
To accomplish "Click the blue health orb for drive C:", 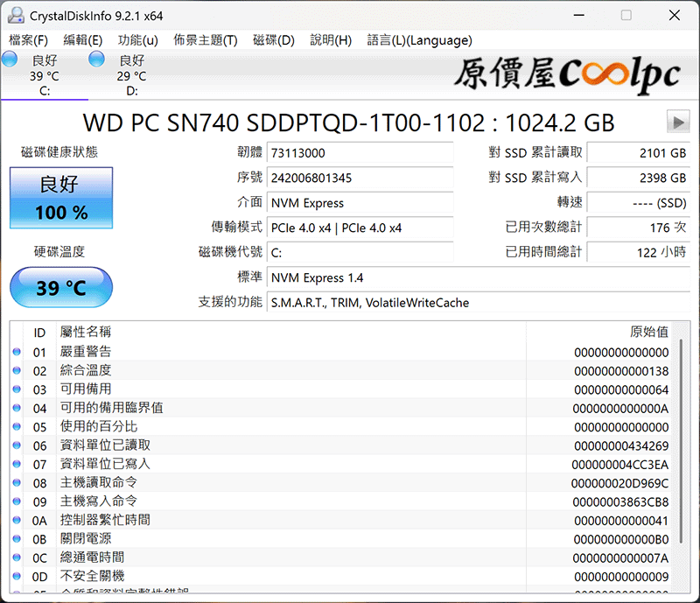I will point(10,59).
